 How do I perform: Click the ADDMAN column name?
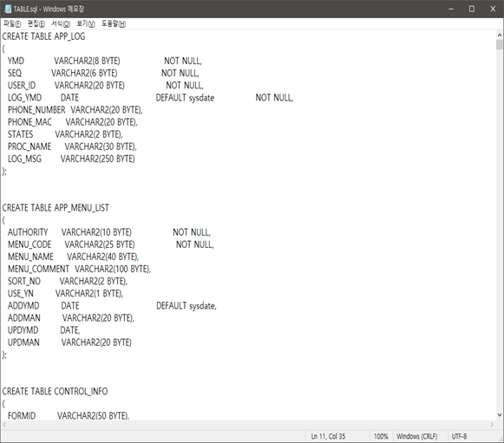[23, 317]
